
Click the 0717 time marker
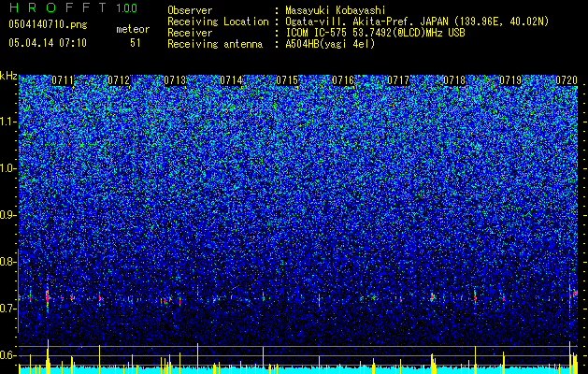(398, 80)
